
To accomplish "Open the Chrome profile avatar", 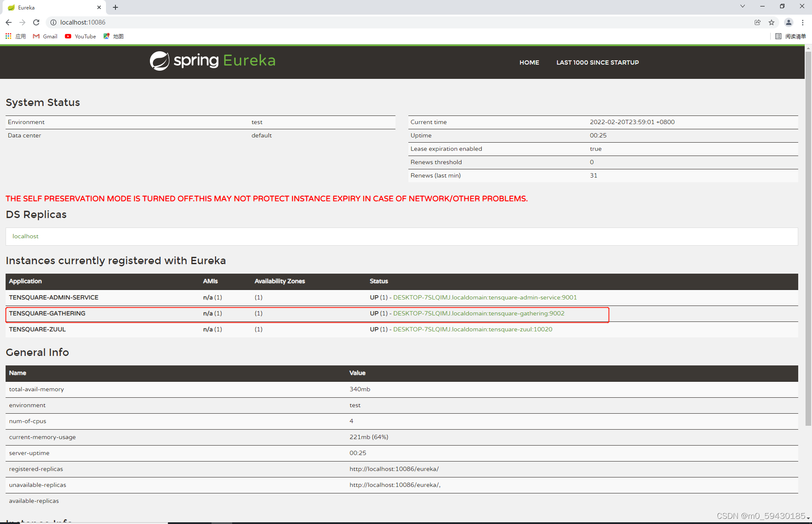I will tap(789, 22).
